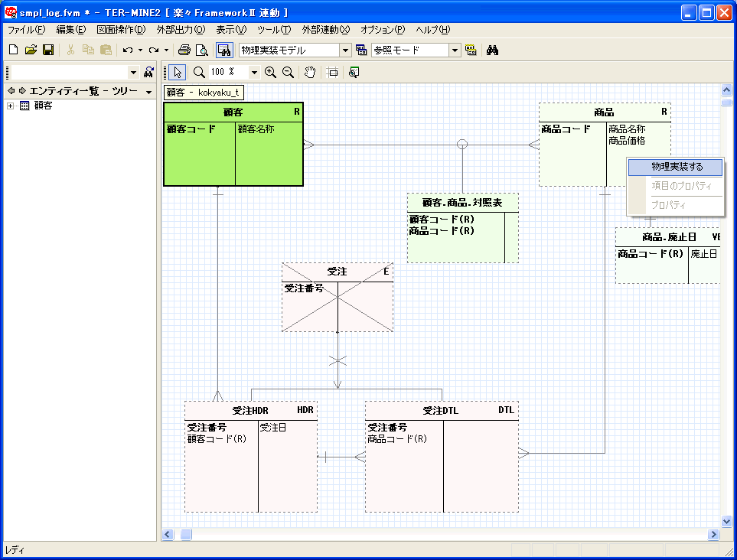Screen dimensions: 737x560
Task: Select the magnifier zoom tool
Action: click(199, 73)
